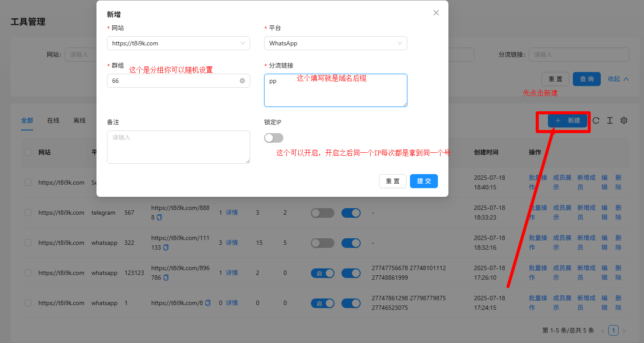
Task: Click the 网站 column header
Action: [x=45, y=152]
